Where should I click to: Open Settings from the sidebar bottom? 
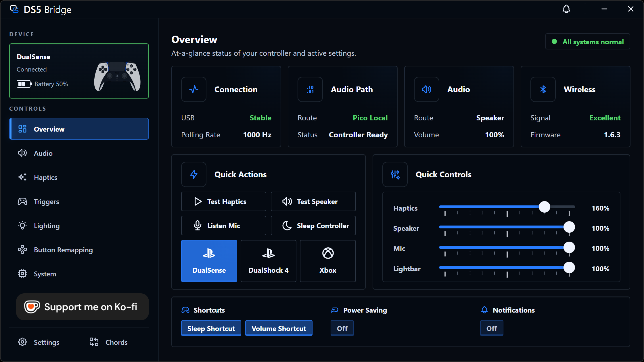[x=39, y=342]
